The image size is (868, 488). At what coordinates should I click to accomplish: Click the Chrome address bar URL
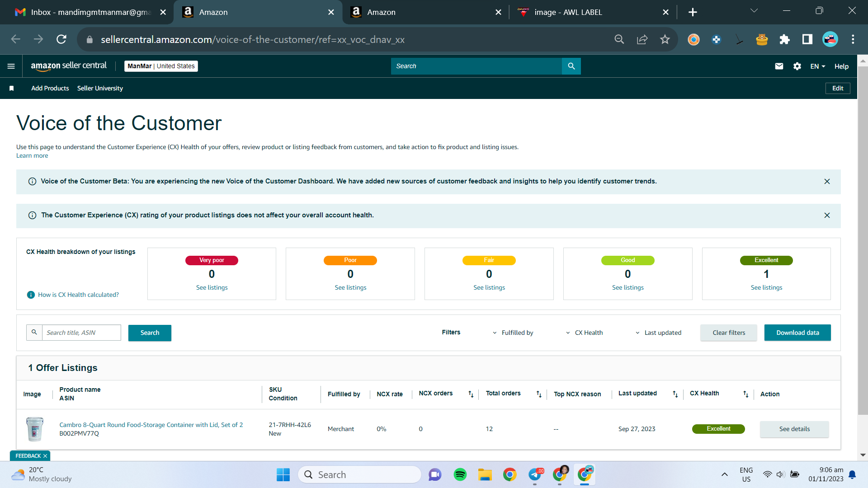pyautogui.click(x=252, y=40)
